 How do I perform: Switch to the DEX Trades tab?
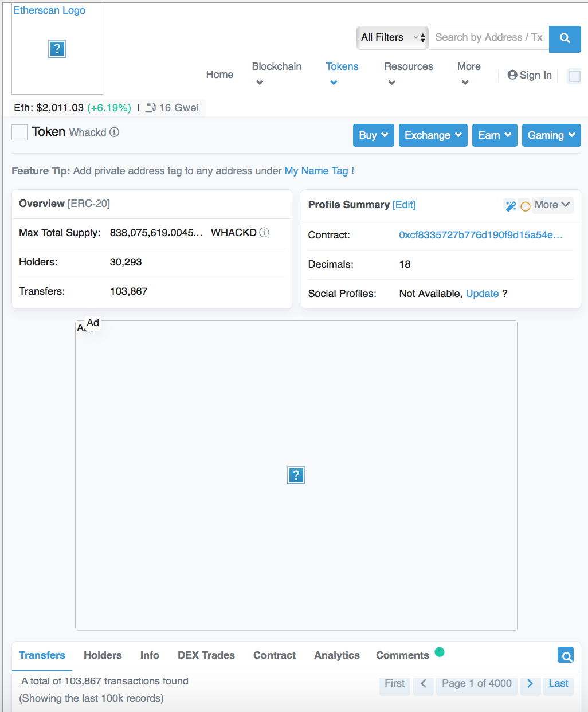tap(206, 655)
